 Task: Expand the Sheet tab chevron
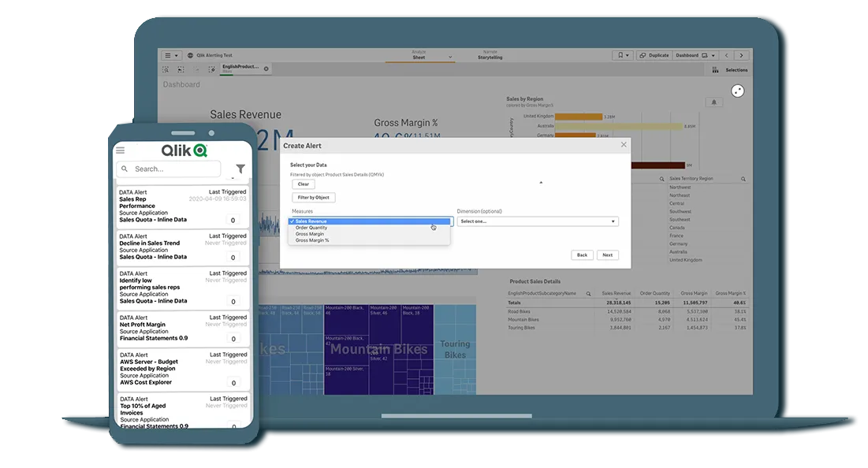450,57
